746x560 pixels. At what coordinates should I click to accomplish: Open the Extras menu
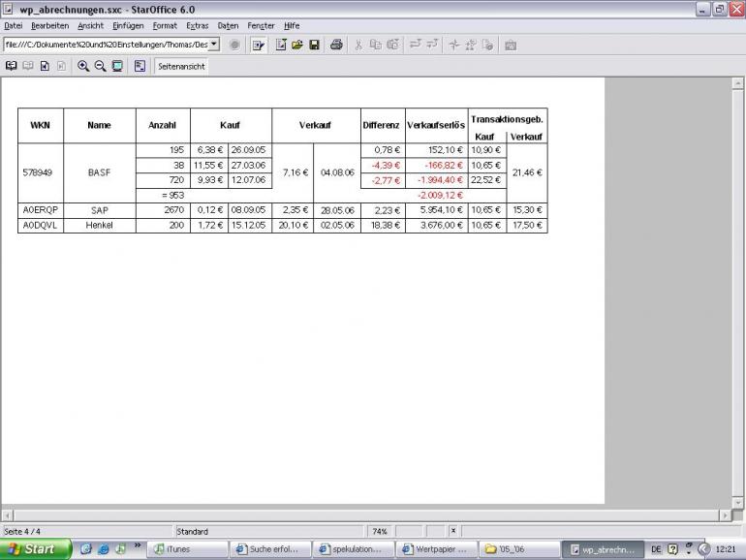(198, 26)
